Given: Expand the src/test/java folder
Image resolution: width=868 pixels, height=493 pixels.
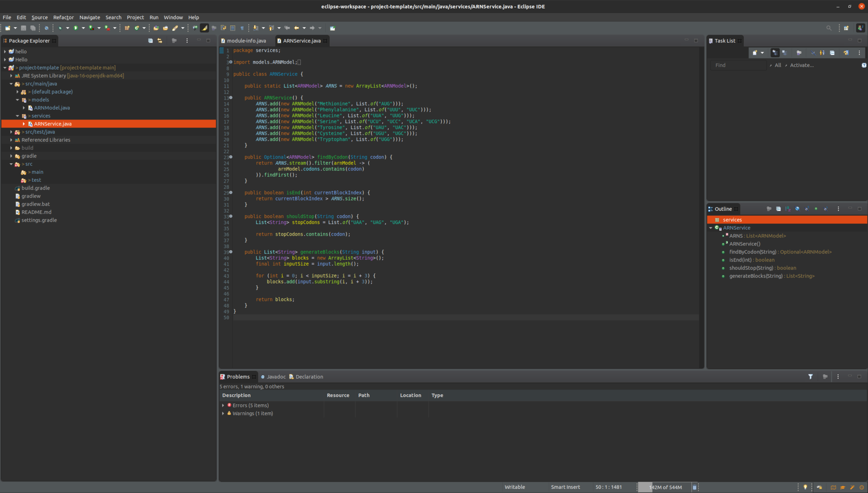Looking at the screenshot, I should coord(11,132).
